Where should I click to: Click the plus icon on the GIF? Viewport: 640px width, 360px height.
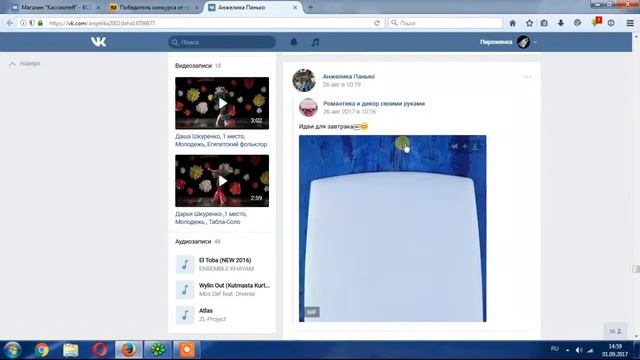(x=464, y=147)
